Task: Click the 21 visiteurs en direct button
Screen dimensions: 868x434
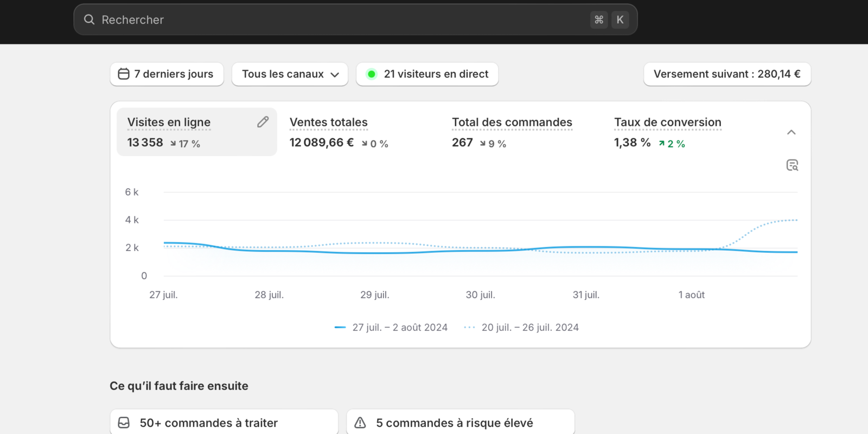Action: pyautogui.click(x=427, y=74)
